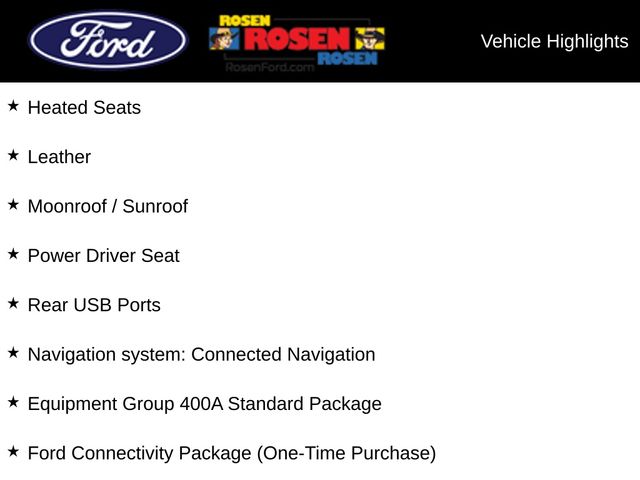Select the Rear USB Ports text
This screenshot has height=480, width=640.
(x=94, y=305)
